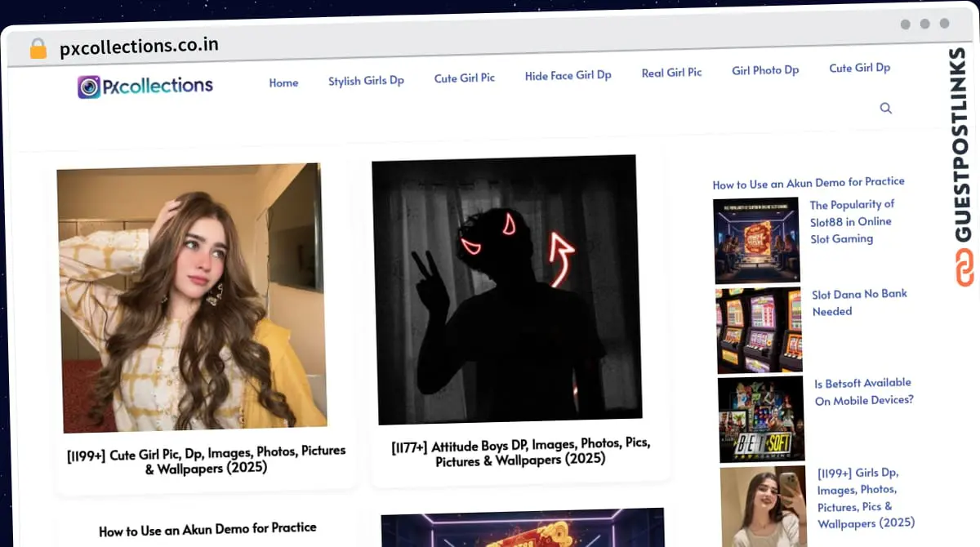Click the PXcollections camera logo
This screenshot has height=547, width=980.
click(x=89, y=87)
